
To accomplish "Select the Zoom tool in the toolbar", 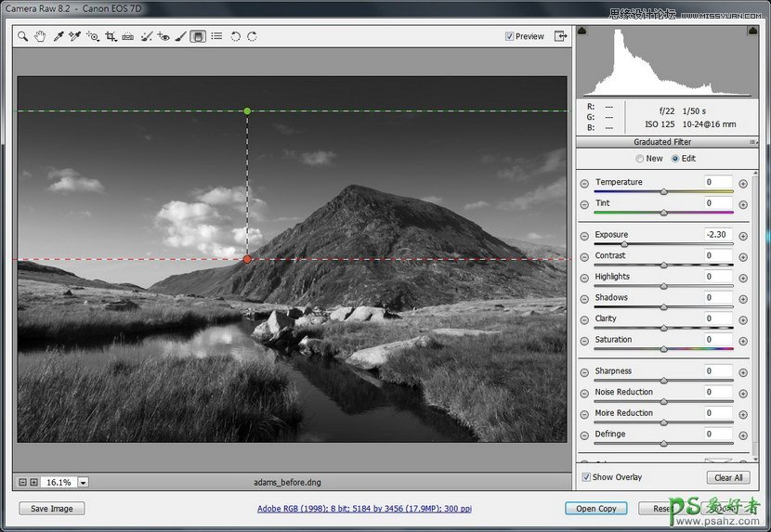I will (x=22, y=36).
